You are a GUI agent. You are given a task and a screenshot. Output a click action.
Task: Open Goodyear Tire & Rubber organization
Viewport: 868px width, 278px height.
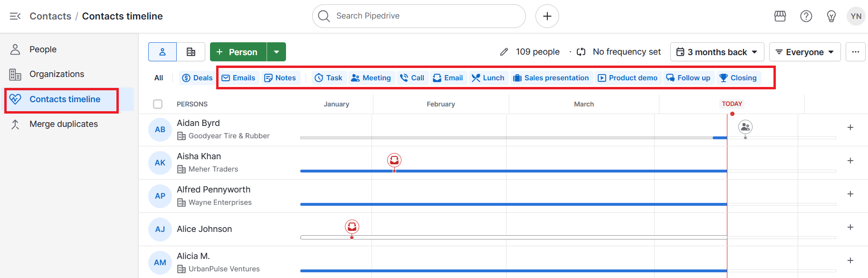(229, 136)
